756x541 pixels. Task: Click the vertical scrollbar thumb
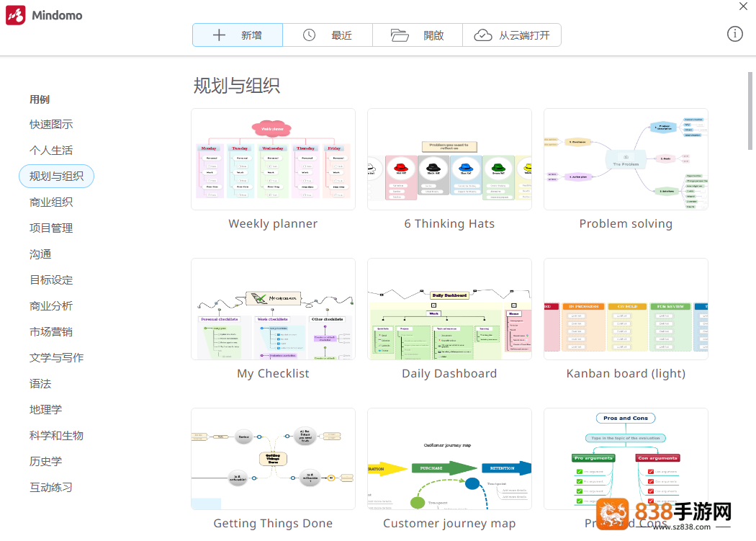(x=750, y=111)
